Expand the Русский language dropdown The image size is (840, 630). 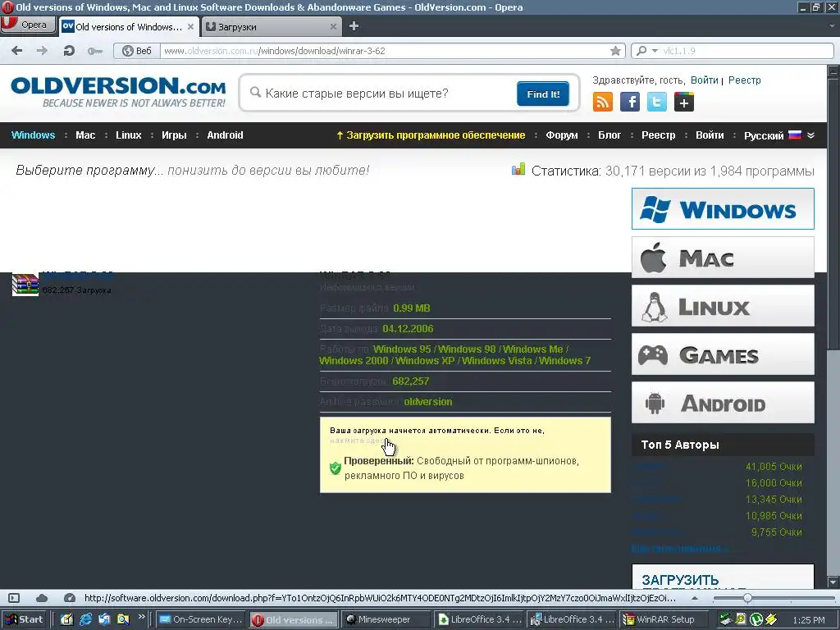tap(779, 135)
